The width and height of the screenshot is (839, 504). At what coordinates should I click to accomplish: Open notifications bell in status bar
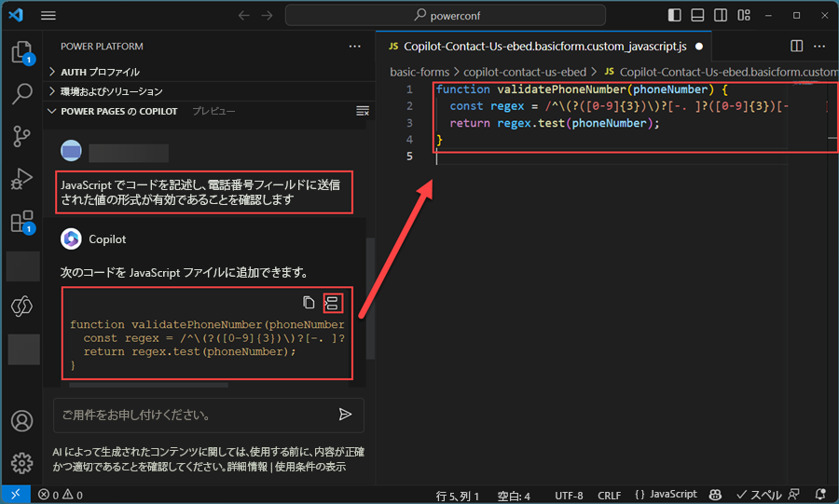(819, 495)
